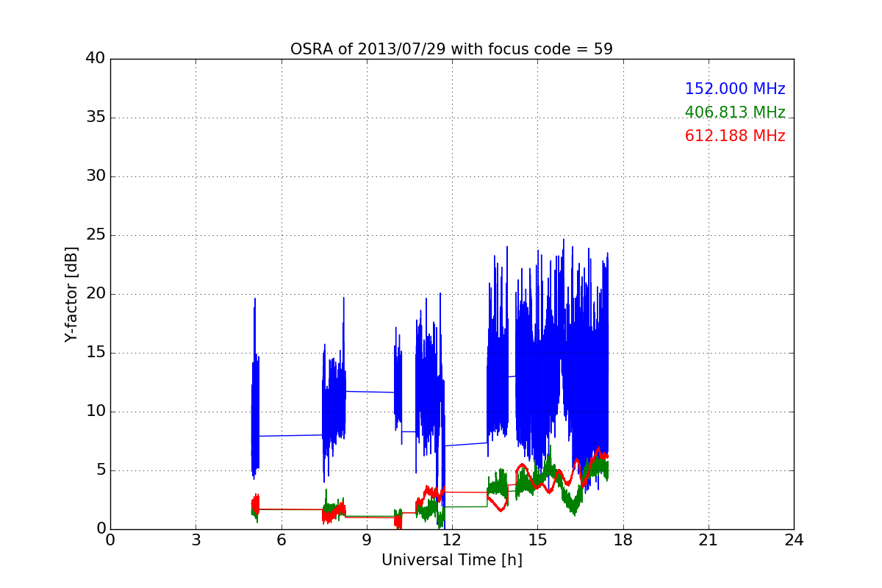Click the x-axis tick label '3'
Image resolution: width=882 pixels, height=588 pixels.
click(x=196, y=540)
